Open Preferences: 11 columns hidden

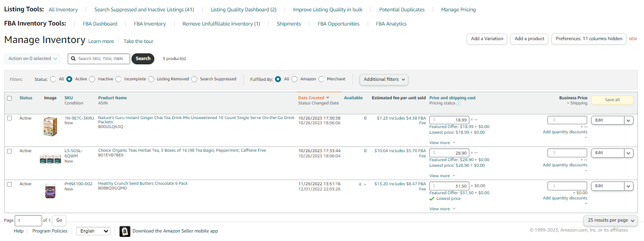pos(589,39)
